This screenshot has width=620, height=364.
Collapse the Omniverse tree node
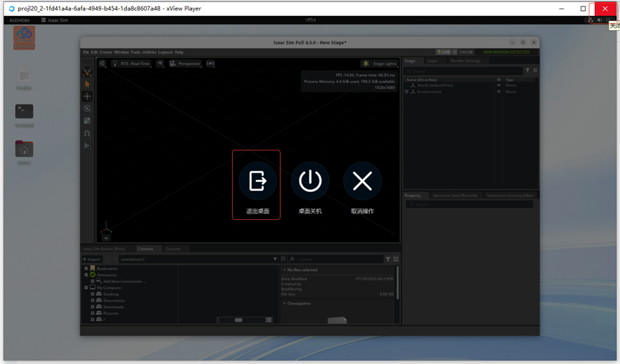(x=86, y=274)
